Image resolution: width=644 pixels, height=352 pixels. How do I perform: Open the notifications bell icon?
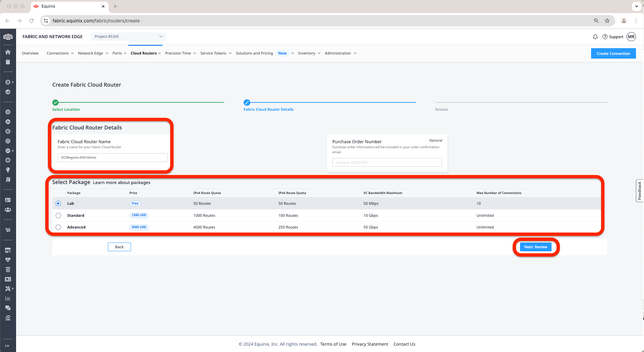pos(595,37)
